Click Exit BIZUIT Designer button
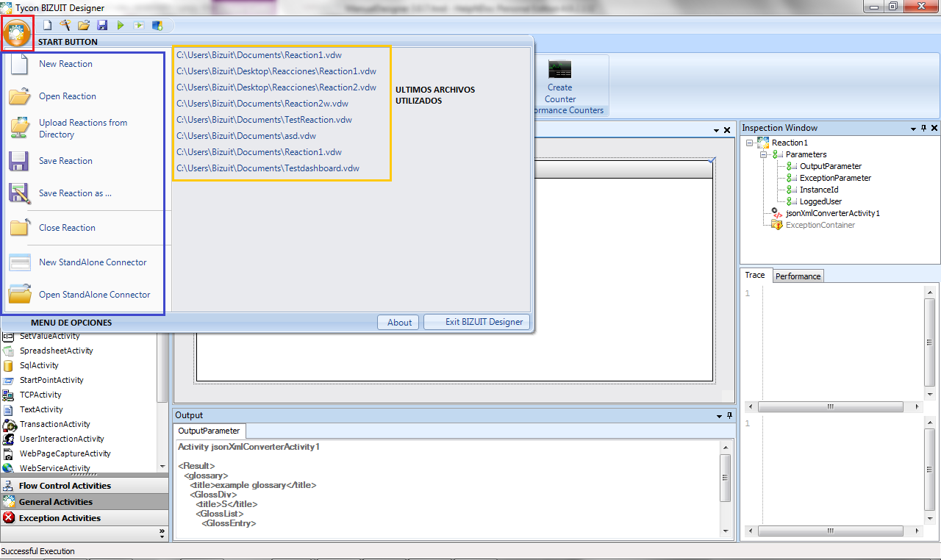This screenshot has width=941, height=560. [x=477, y=322]
